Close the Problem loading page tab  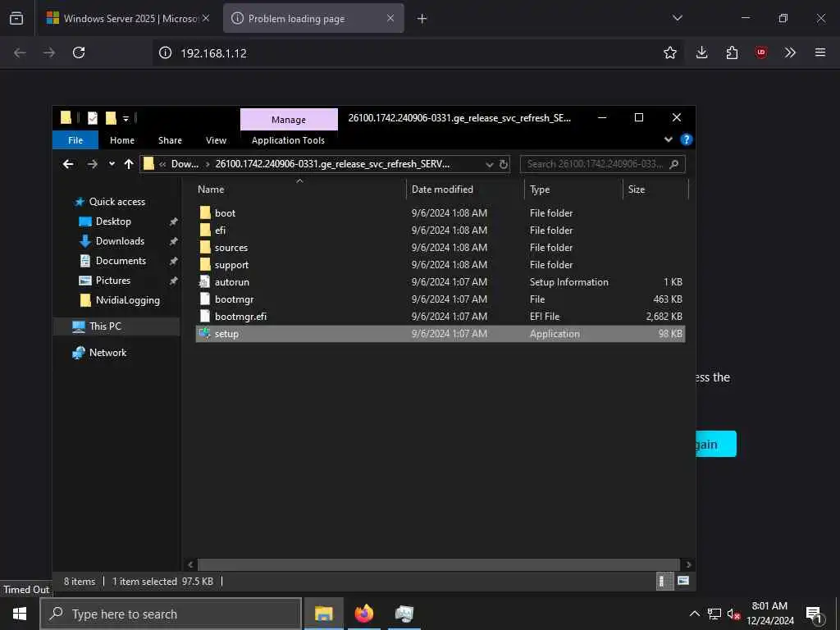point(390,18)
